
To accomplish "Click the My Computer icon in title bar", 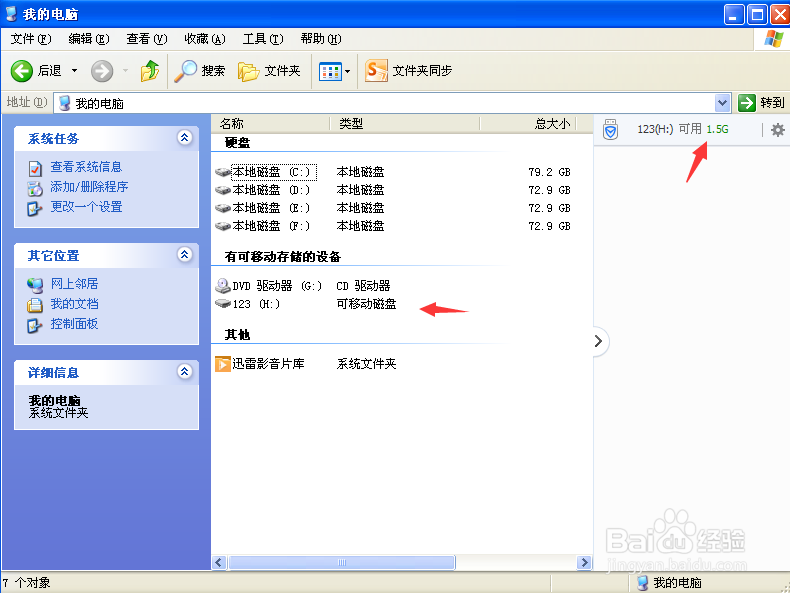I will click(x=12, y=14).
